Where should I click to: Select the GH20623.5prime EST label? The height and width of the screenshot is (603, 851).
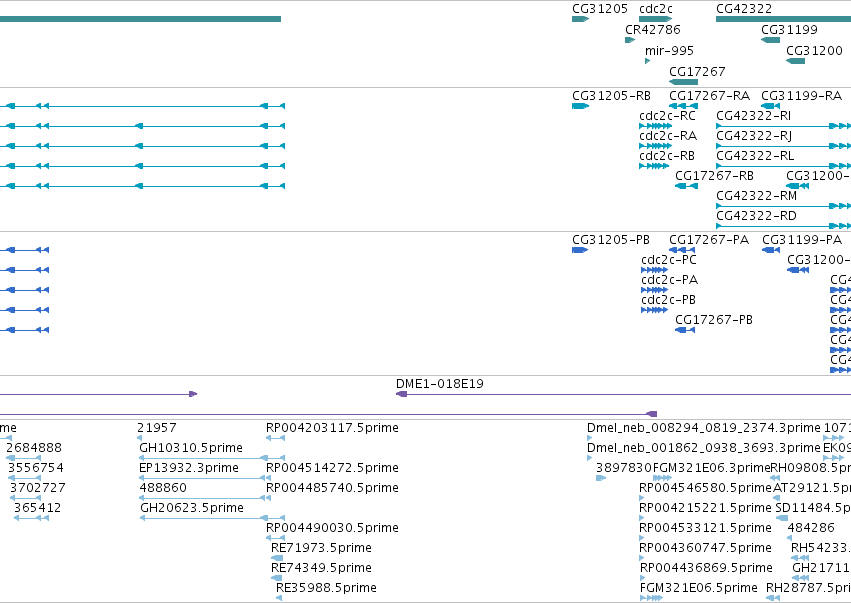tap(192, 507)
